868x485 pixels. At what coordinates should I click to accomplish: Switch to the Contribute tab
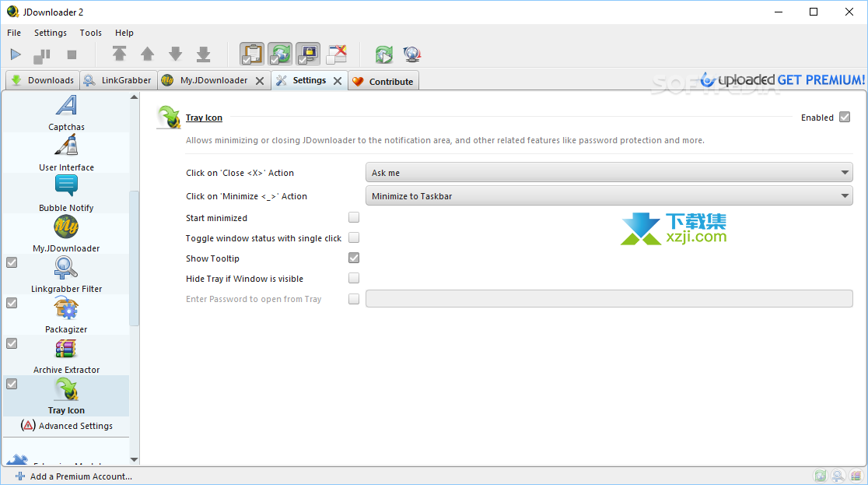pos(383,81)
